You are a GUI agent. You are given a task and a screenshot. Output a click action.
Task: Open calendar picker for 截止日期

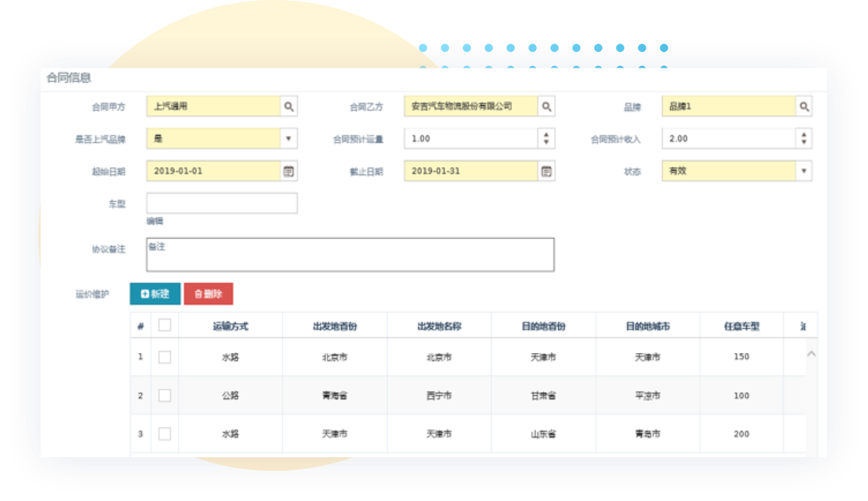(546, 171)
